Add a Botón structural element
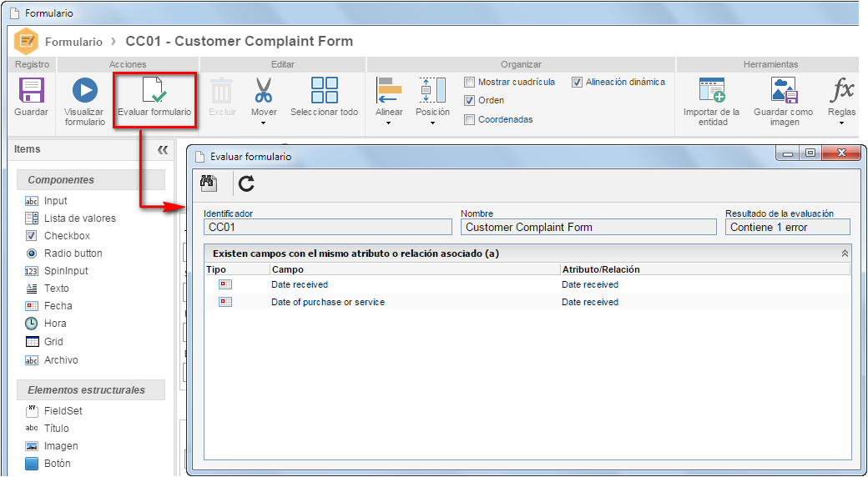 tap(48, 464)
